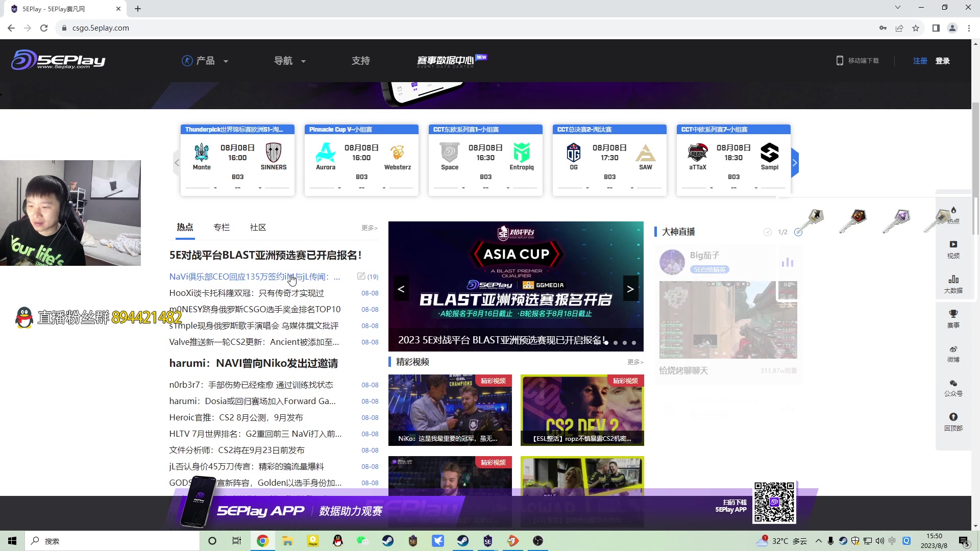Image resolution: width=980 pixels, height=551 pixels.
Task: Click the 视频 sidebar icon
Action: [x=953, y=249]
